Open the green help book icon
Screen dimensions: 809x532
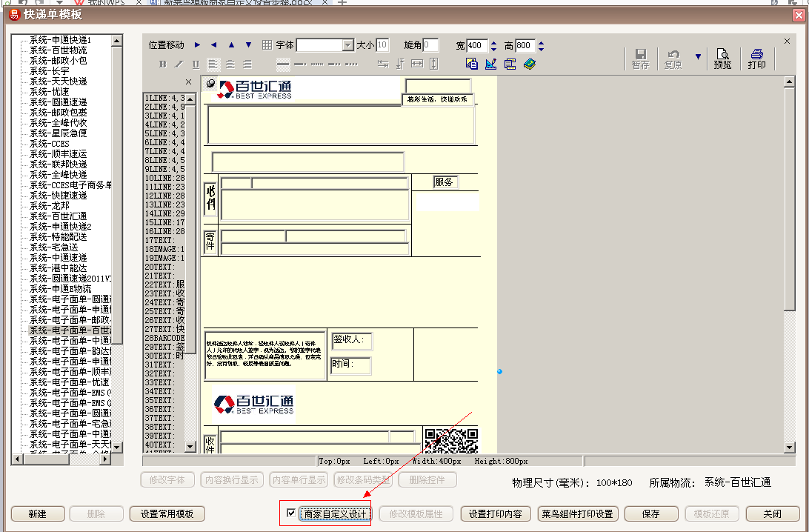click(530, 64)
